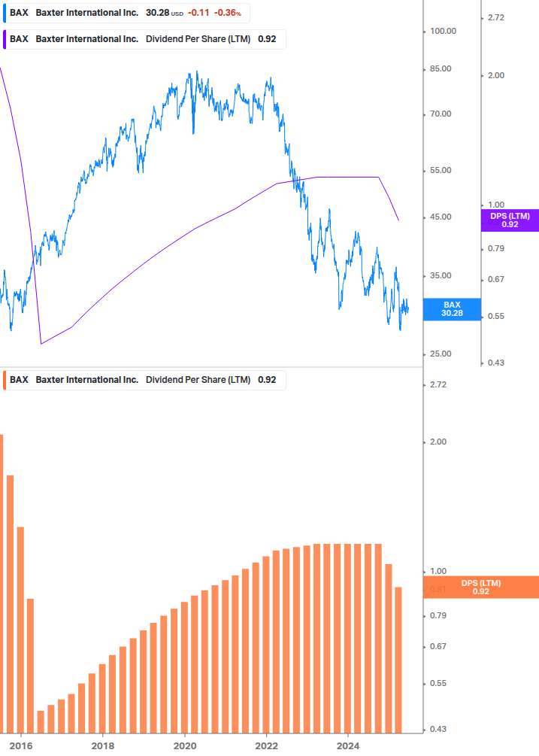Click the purple legend color marker
Screen dimensions: 539x756
5,39
